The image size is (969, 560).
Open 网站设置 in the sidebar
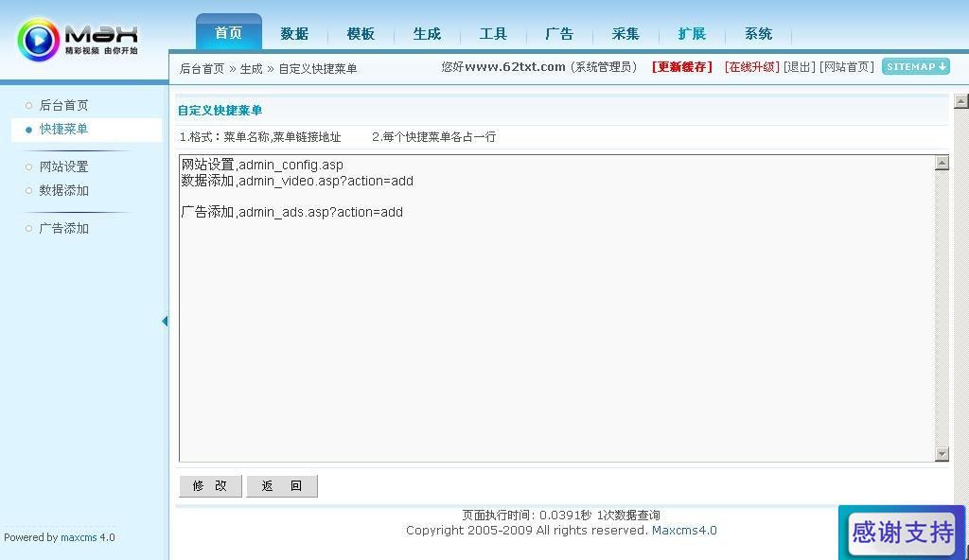coord(63,166)
